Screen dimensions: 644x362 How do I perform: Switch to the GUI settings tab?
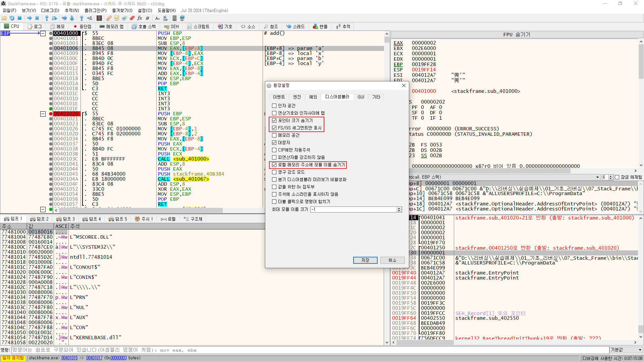click(361, 97)
